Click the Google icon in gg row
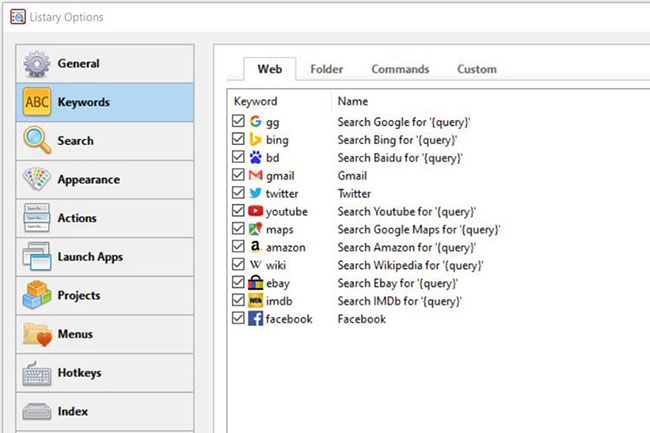This screenshot has height=433, width=650. click(x=255, y=121)
